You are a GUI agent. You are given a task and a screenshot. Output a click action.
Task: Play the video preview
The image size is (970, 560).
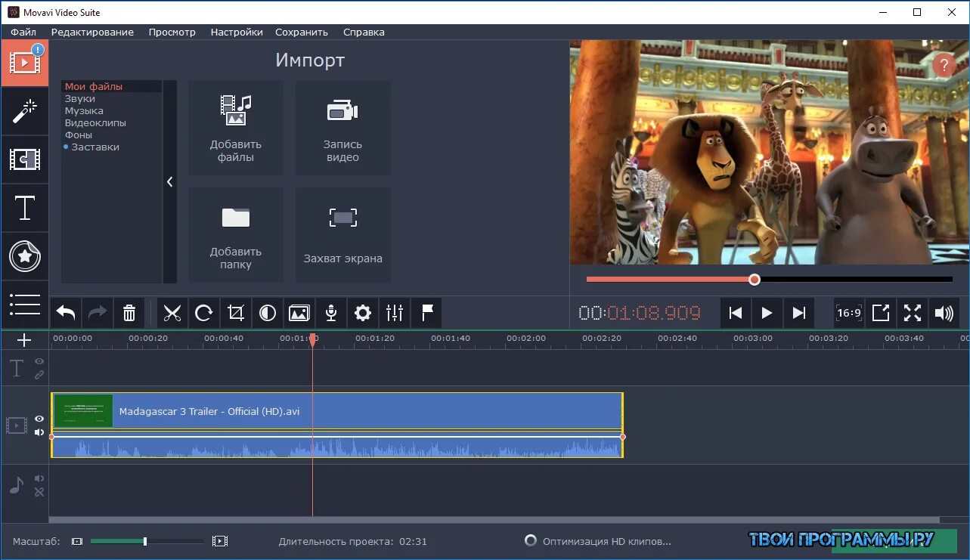point(767,313)
